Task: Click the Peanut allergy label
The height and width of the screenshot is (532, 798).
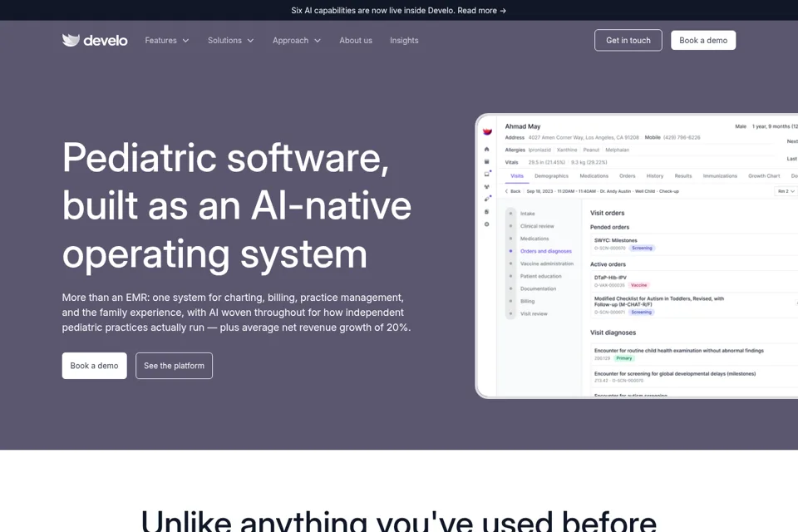Action: (x=591, y=150)
